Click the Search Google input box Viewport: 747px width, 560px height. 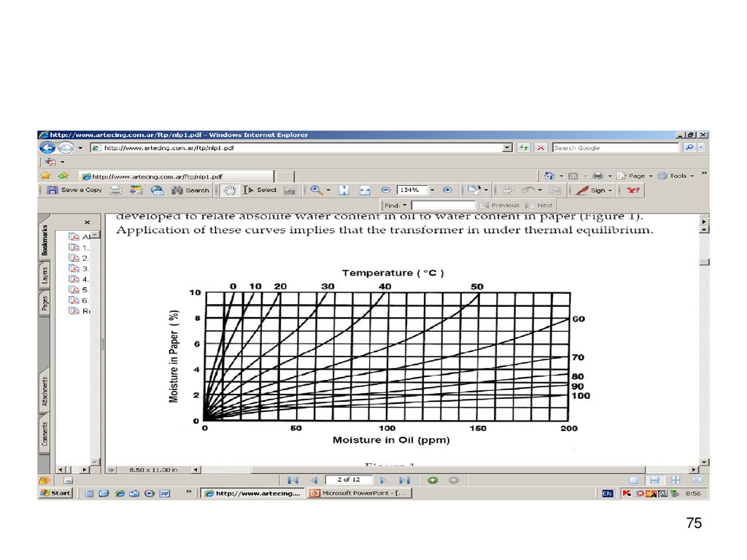tap(616, 147)
